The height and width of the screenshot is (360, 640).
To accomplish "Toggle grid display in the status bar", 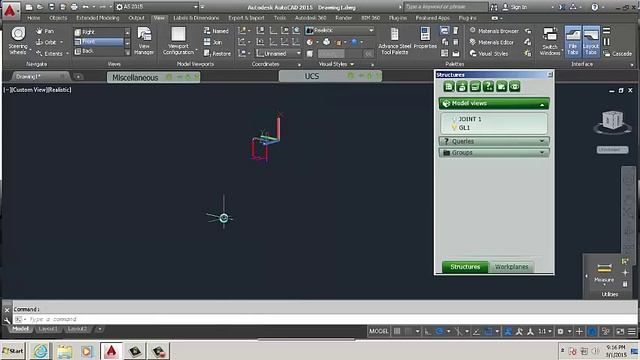I will coord(397,331).
